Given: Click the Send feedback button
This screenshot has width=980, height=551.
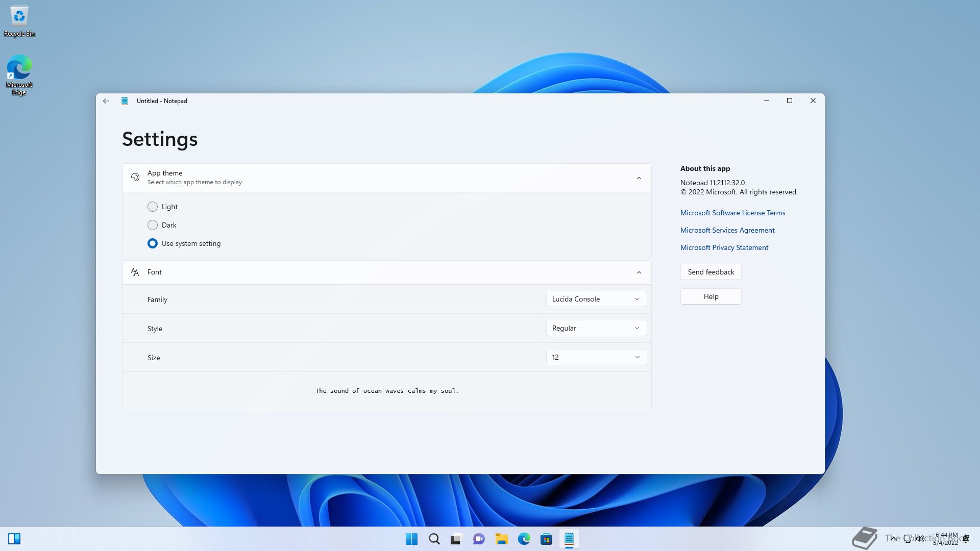Looking at the screenshot, I should click(x=710, y=272).
